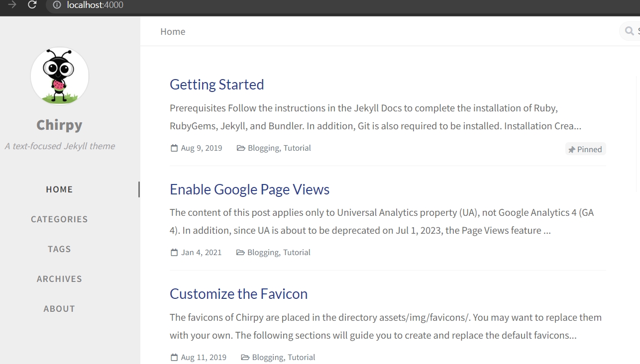The image size is (640, 364).
Task: Click 'Blogging, Tutorial' under Getting Started
Action: click(279, 148)
